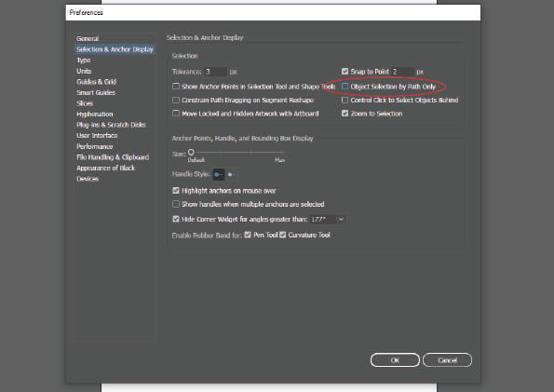Click the anchor Size slider handle
The width and height of the screenshot is (554, 392).
(191, 152)
